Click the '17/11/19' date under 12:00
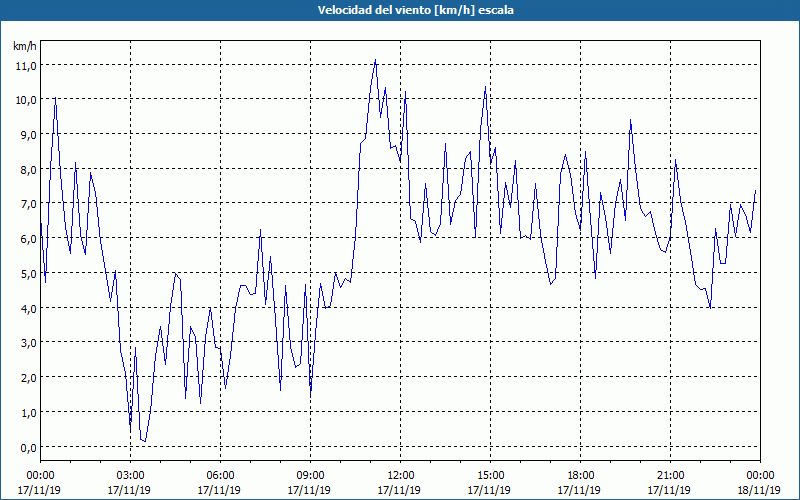This screenshot has height=500, width=800. click(x=399, y=490)
